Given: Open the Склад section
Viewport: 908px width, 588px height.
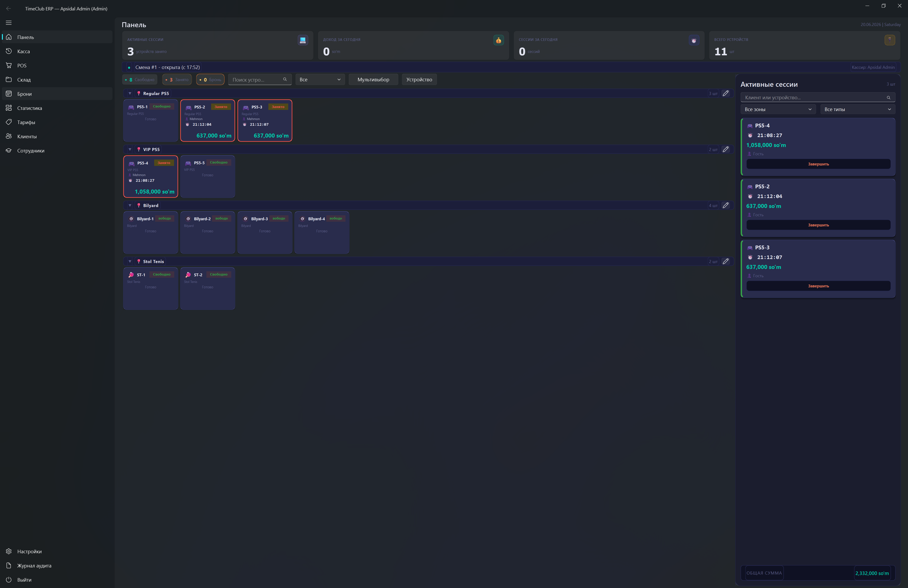Looking at the screenshot, I should [x=57, y=80].
